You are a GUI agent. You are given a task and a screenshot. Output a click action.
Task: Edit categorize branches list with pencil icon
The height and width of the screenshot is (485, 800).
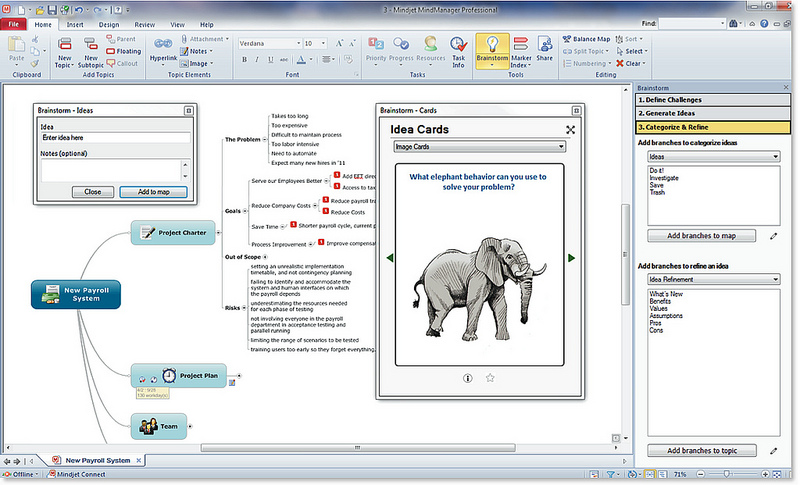tap(773, 236)
